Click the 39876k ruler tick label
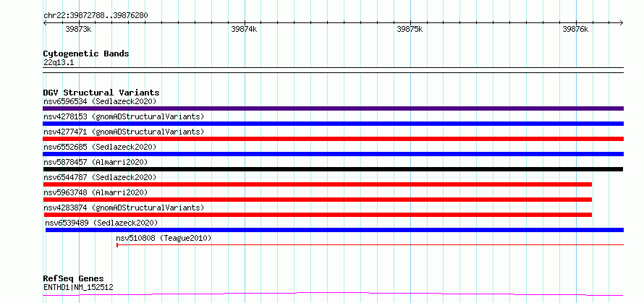 (x=575, y=29)
